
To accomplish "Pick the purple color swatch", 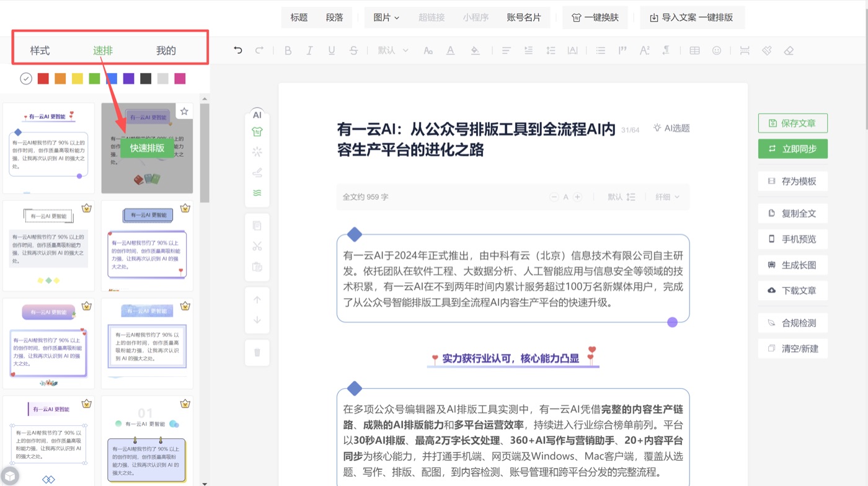I will pos(128,79).
